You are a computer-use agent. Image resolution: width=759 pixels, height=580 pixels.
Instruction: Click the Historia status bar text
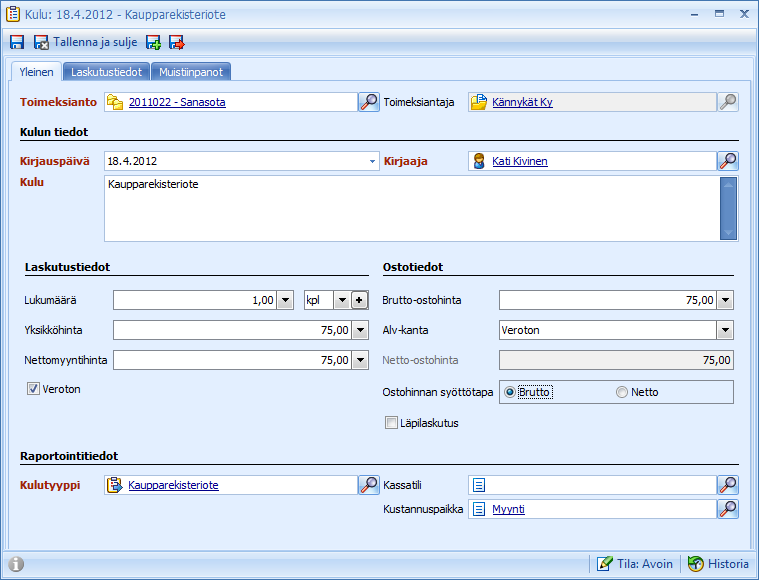pyautogui.click(x=728, y=564)
